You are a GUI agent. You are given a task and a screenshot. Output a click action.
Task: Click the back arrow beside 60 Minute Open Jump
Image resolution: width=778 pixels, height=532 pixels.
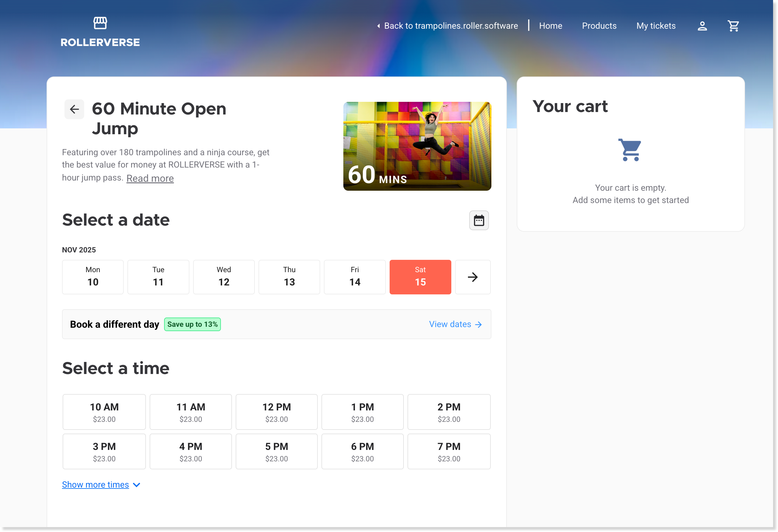[x=74, y=109]
